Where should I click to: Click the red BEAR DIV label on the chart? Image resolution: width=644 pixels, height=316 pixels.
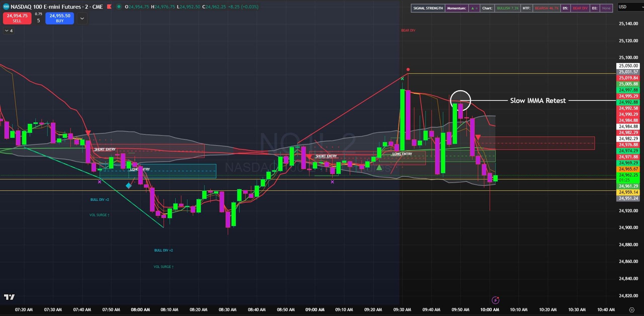408,30
